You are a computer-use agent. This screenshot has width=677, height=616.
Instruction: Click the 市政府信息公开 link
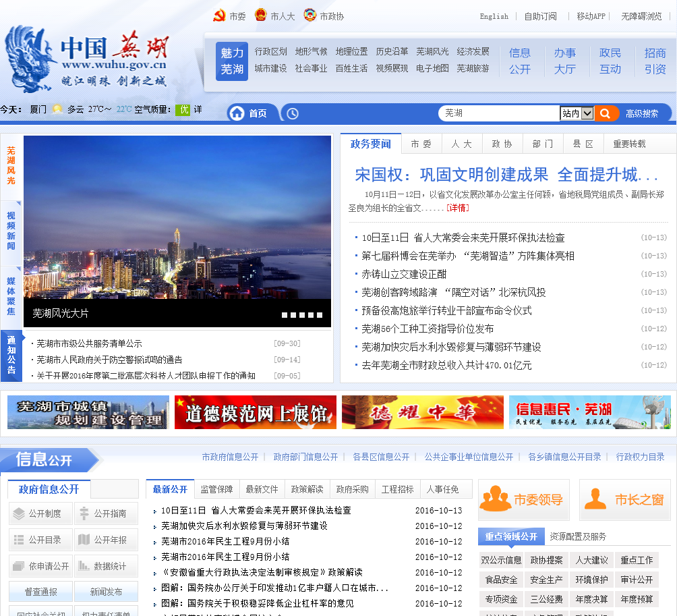click(x=230, y=457)
